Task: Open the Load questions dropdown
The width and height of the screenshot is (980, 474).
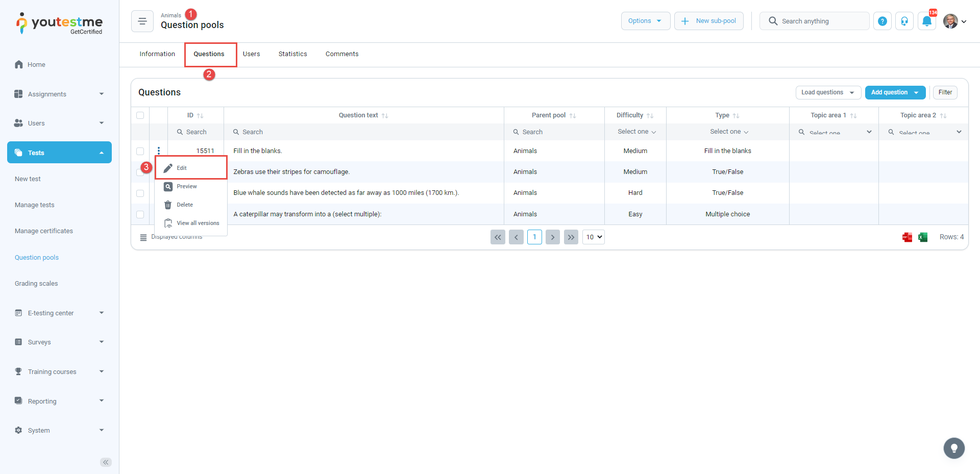Action: 828,92
